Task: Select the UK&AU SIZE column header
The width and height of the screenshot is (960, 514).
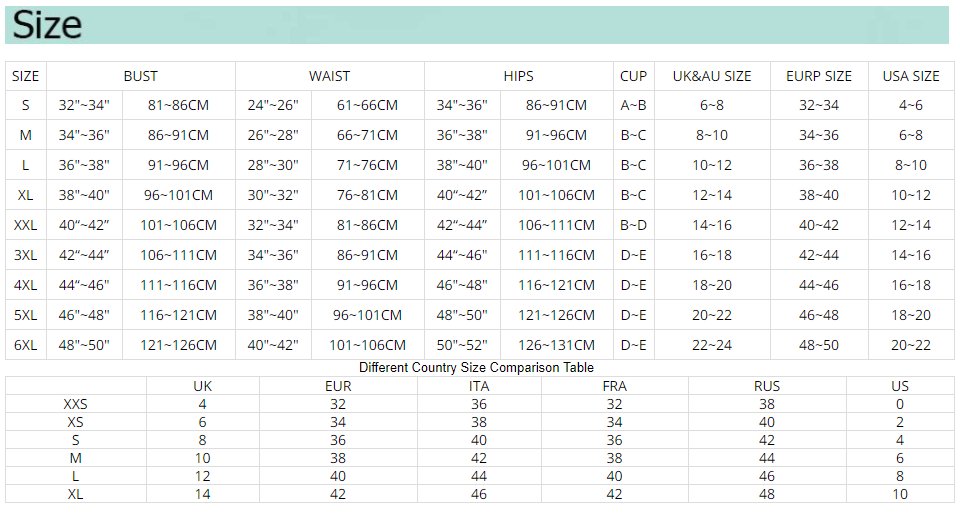Action: 712,76
